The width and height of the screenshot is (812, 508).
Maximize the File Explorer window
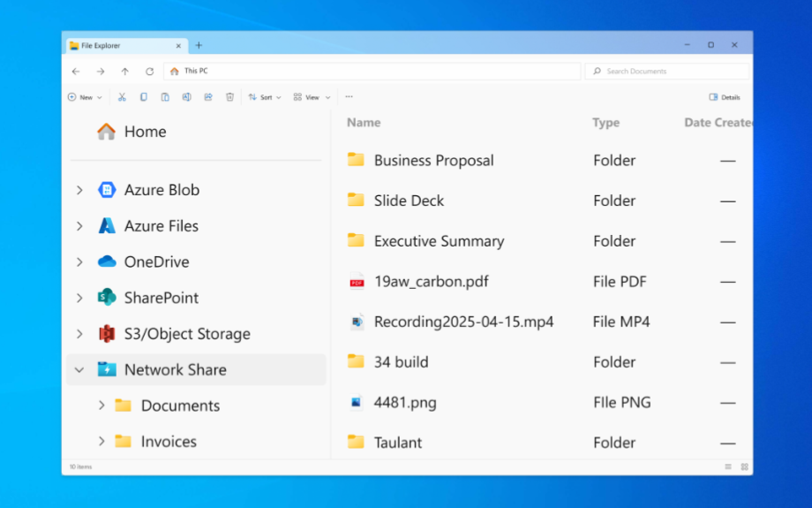(x=711, y=45)
